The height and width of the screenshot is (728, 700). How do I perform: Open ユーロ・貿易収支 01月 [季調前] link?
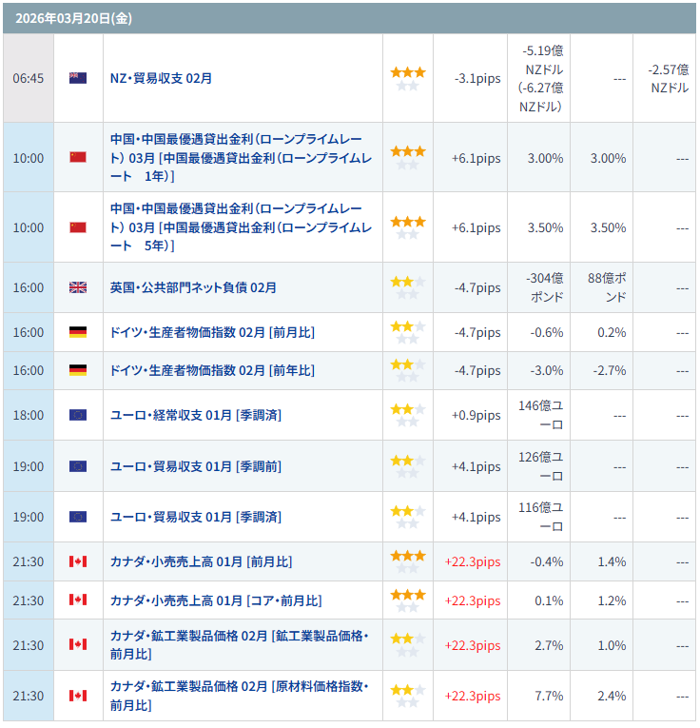[196, 466]
